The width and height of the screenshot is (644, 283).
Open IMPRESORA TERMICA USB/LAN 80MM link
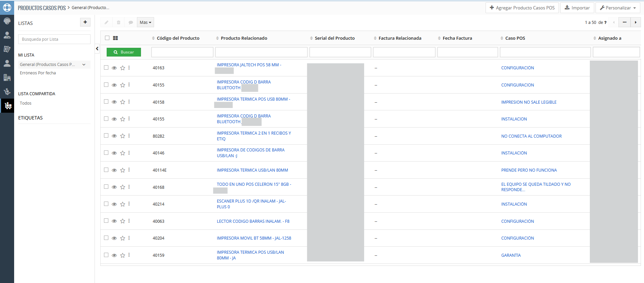pyautogui.click(x=252, y=170)
